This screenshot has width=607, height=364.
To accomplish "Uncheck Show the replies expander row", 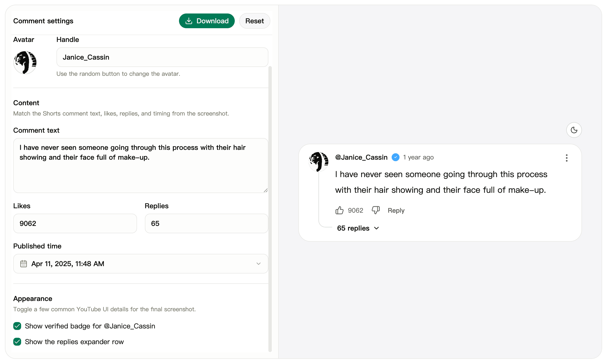I will (x=17, y=342).
